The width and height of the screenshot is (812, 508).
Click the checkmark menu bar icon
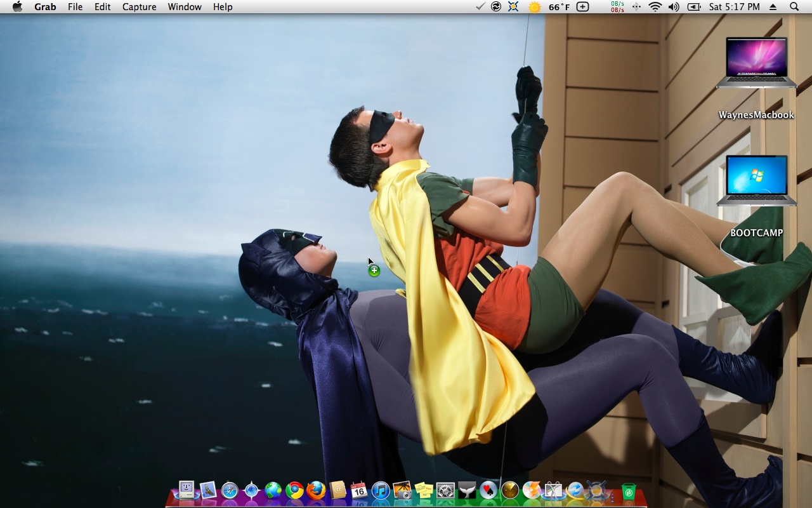[480, 7]
